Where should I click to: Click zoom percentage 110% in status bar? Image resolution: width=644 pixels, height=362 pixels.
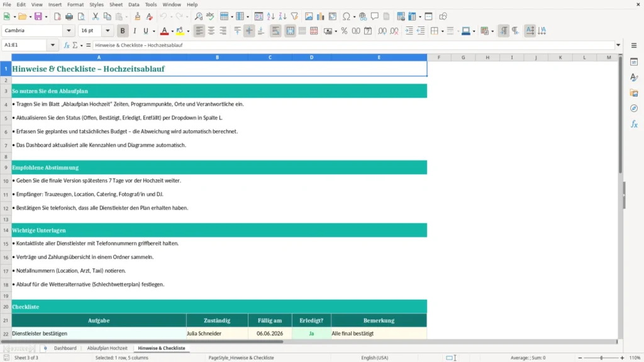click(635, 358)
